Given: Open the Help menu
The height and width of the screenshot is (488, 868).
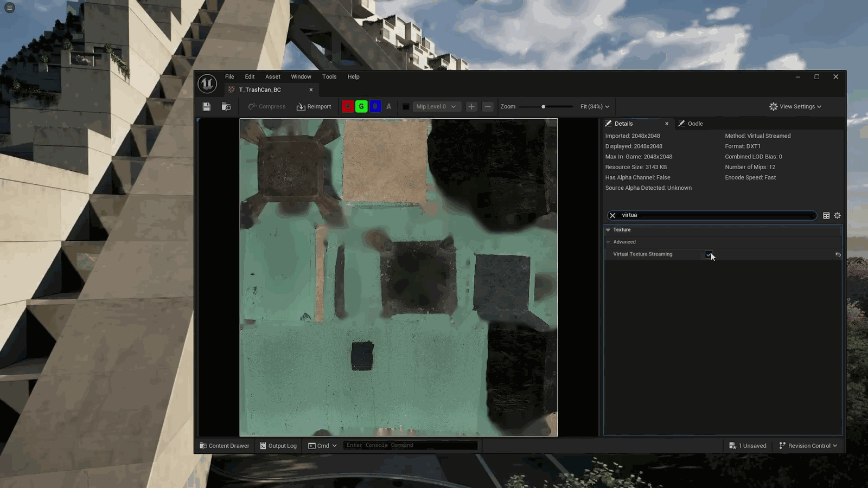Looking at the screenshot, I should [354, 76].
